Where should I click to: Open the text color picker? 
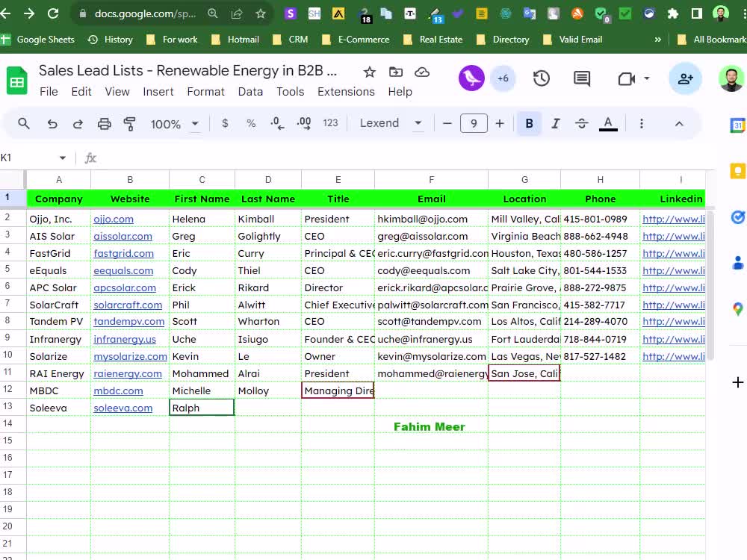[608, 124]
